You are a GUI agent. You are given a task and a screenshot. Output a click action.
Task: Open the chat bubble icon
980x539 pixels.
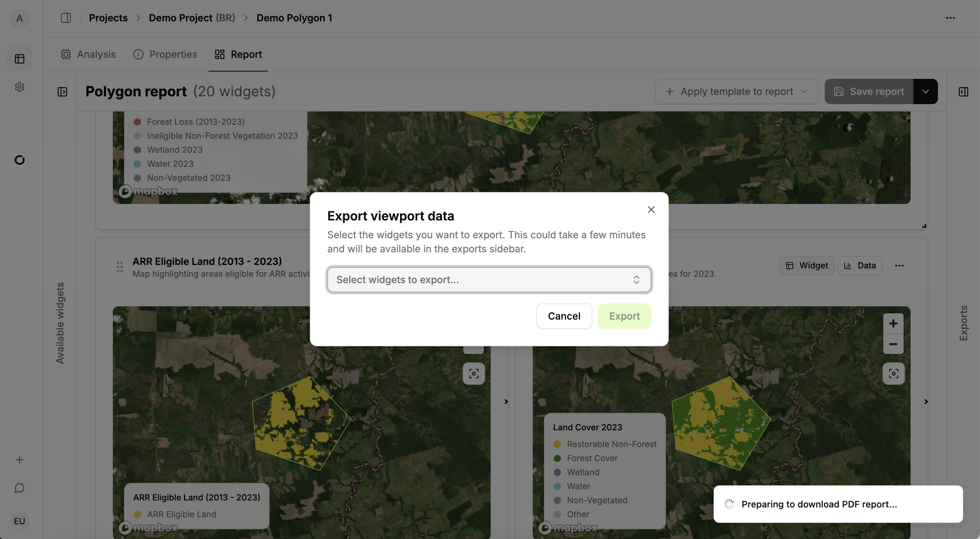[x=19, y=488]
